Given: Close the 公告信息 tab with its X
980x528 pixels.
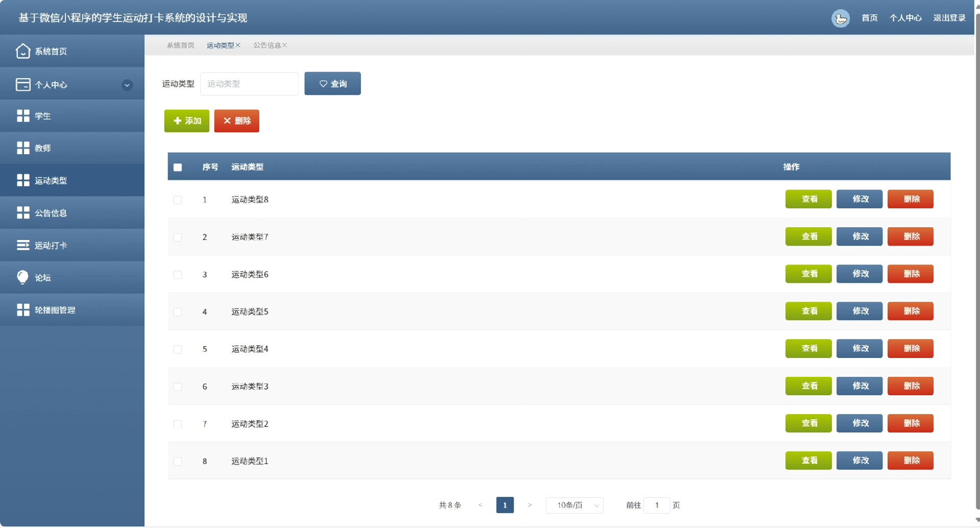Looking at the screenshot, I should [x=285, y=45].
